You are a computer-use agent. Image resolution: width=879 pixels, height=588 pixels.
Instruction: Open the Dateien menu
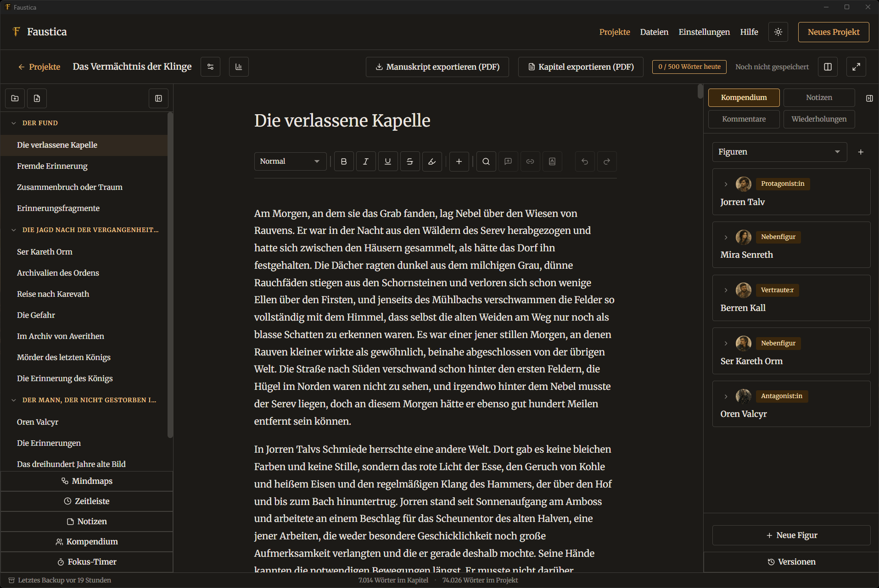coord(654,32)
